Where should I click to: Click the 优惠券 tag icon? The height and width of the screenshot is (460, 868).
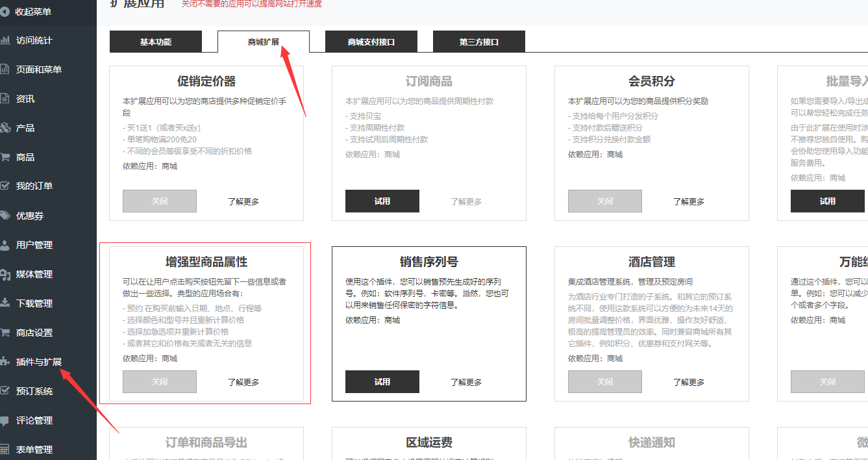coord(5,216)
